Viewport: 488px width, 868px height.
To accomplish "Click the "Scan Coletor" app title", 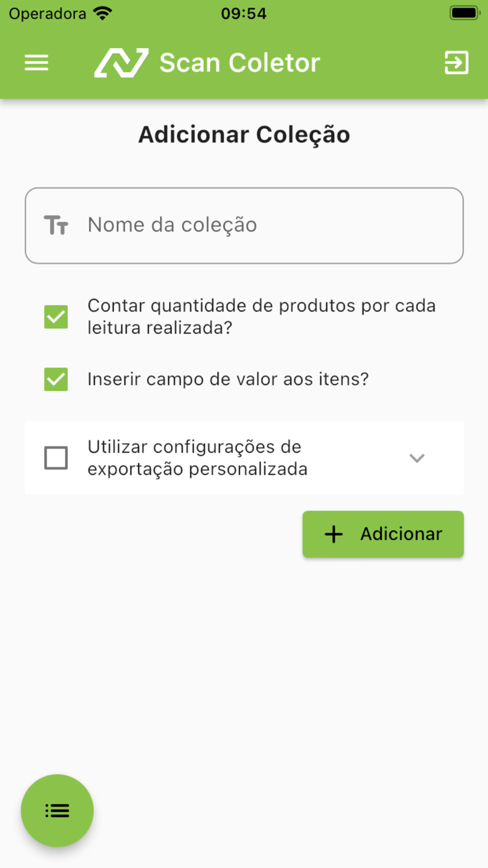I will click(240, 63).
